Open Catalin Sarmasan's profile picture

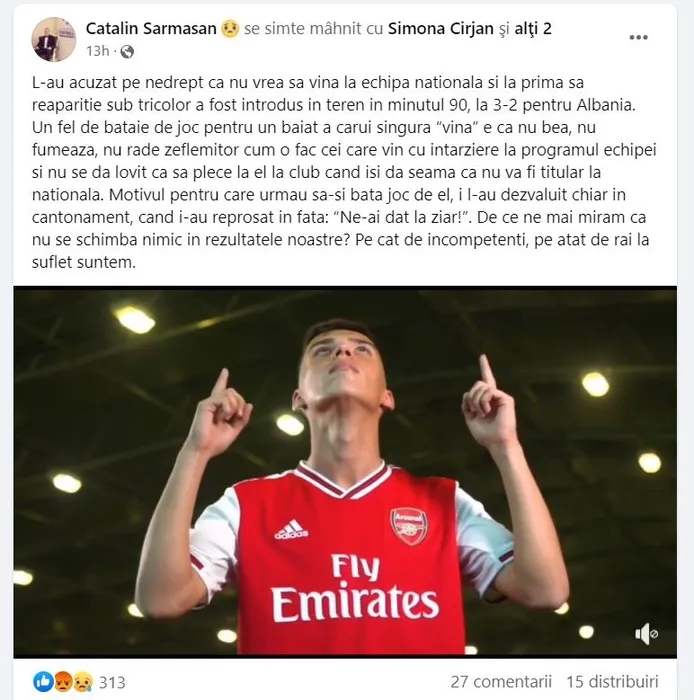click(x=54, y=39)
